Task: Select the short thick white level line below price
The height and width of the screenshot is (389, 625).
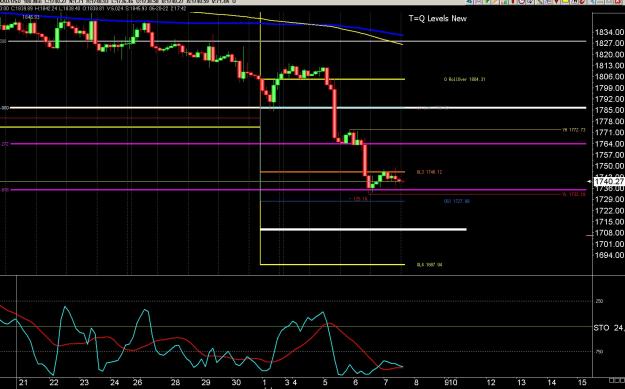Action: tap(363, 229)
